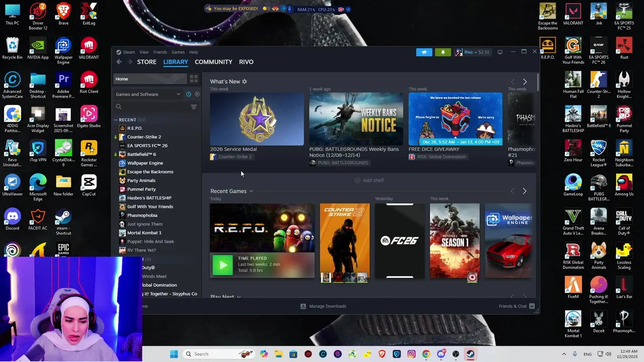The width and height of the screenshot is (644, 362).
Task: Open Friends & Chat
Action: tap(517, 306)
